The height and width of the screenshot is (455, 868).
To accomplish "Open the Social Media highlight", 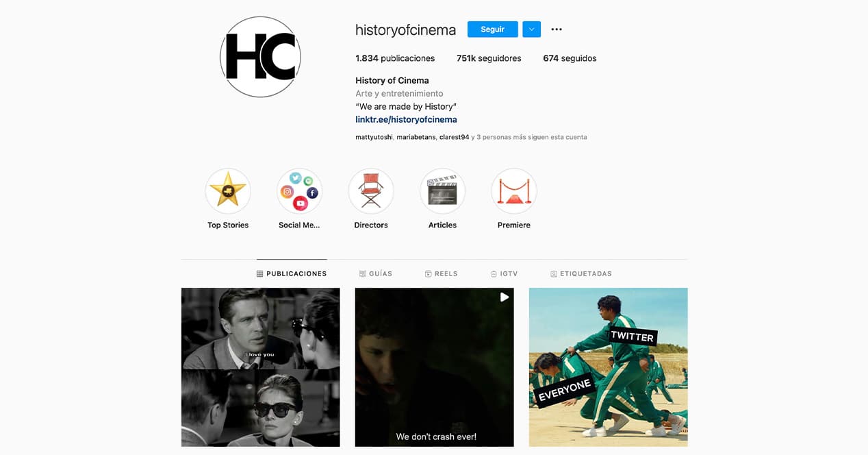I will click(x=299, y=191).
